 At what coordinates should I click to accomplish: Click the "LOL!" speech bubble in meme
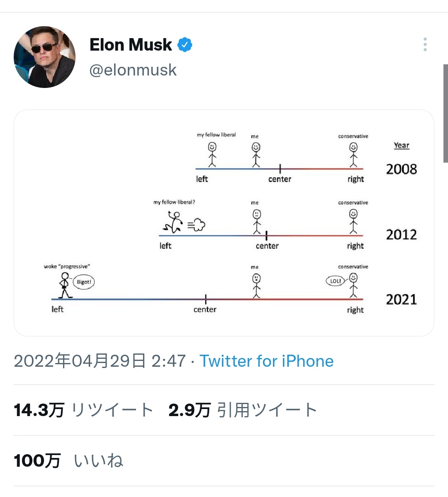tap(335, 281)
